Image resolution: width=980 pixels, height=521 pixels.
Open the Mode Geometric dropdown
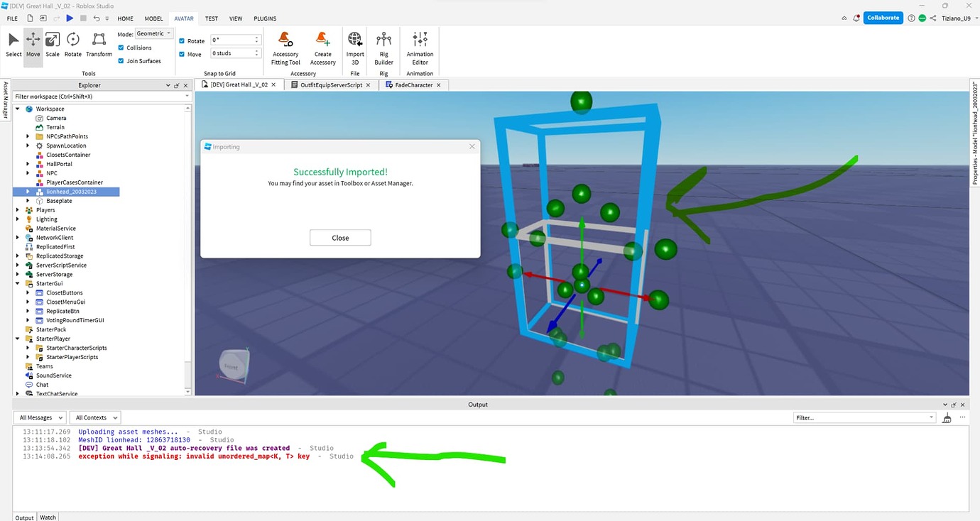(x=155, y=33)
